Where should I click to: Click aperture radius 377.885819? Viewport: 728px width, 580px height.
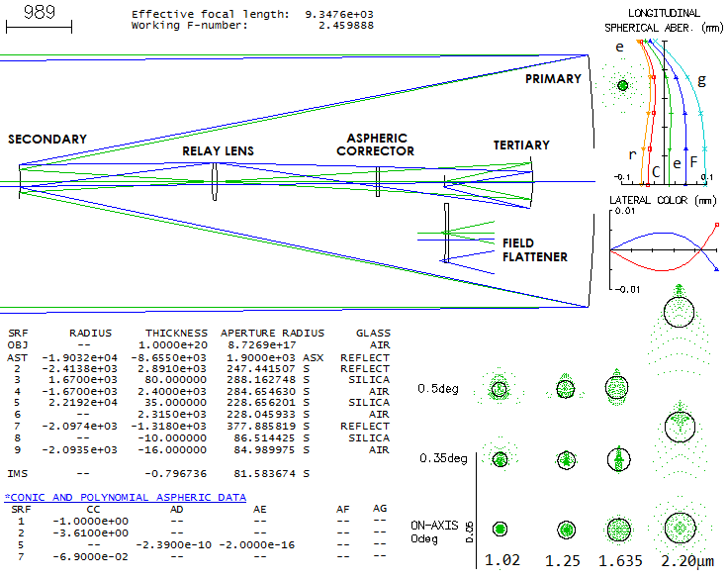point(261,427)
